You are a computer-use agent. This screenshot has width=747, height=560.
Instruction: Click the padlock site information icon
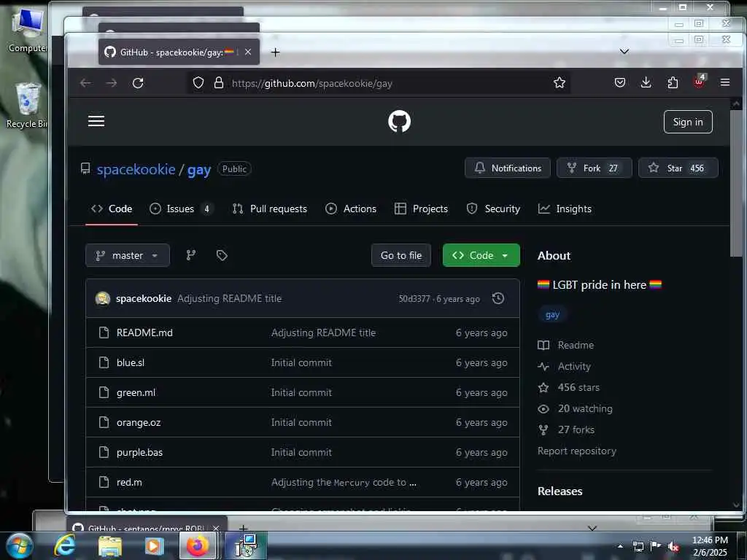click(x=219, y=83)
